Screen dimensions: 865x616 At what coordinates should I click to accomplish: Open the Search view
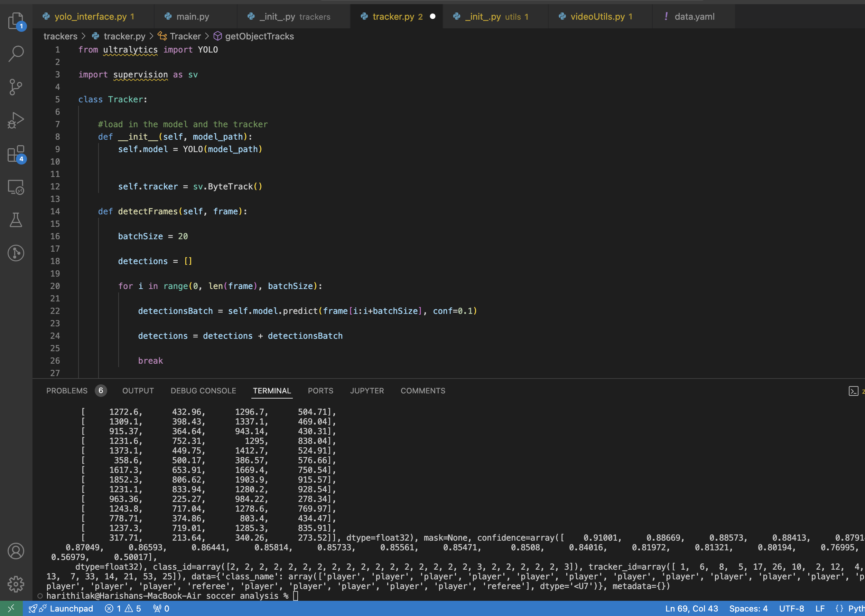[x=16, y=54]
